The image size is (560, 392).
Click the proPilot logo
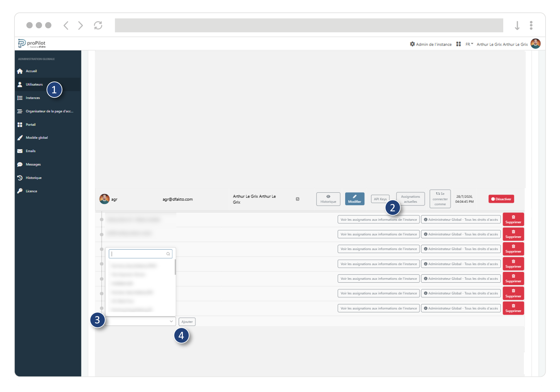tap(32, 43)
